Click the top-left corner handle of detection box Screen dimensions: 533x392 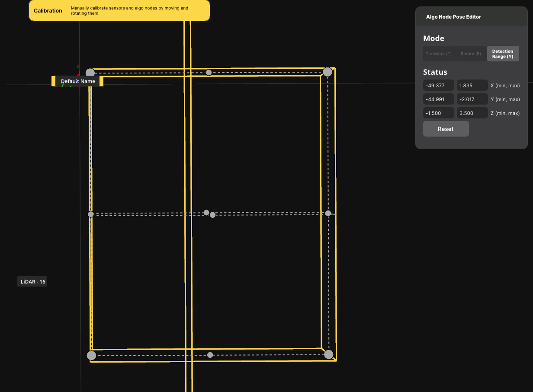(90, 73)
